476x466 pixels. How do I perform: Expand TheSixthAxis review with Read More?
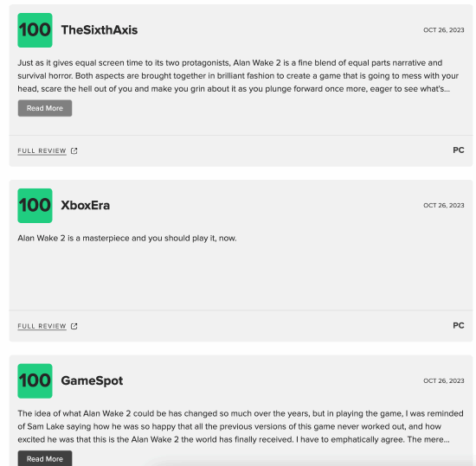click(x=45, y=108)
